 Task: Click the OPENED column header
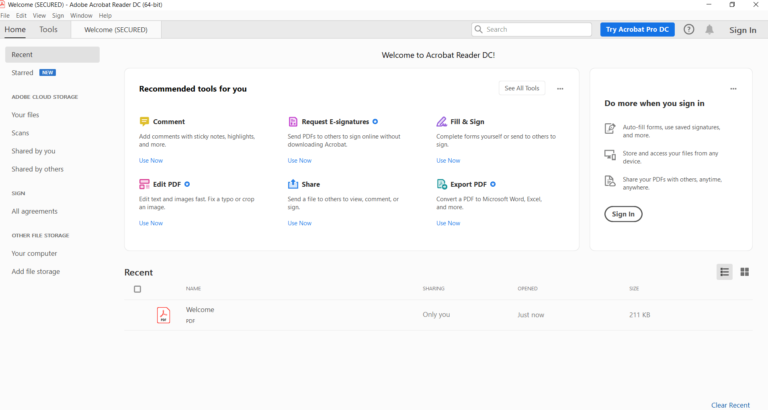click(x=528, y=289)
